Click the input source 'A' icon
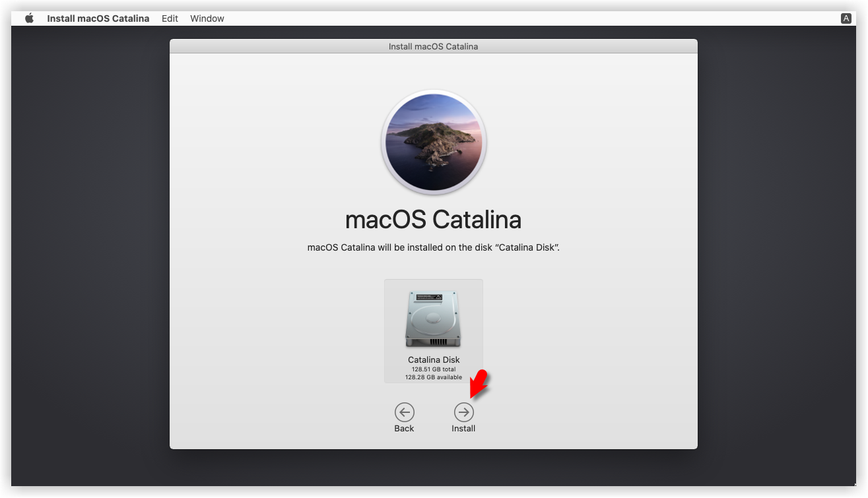 846,18
